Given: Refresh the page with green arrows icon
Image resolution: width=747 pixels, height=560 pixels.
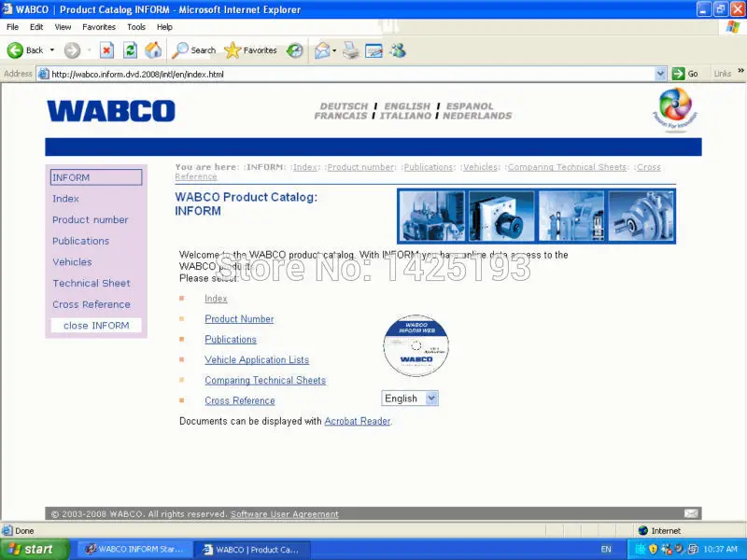Looking at the screenshot, I should point(130,50).
